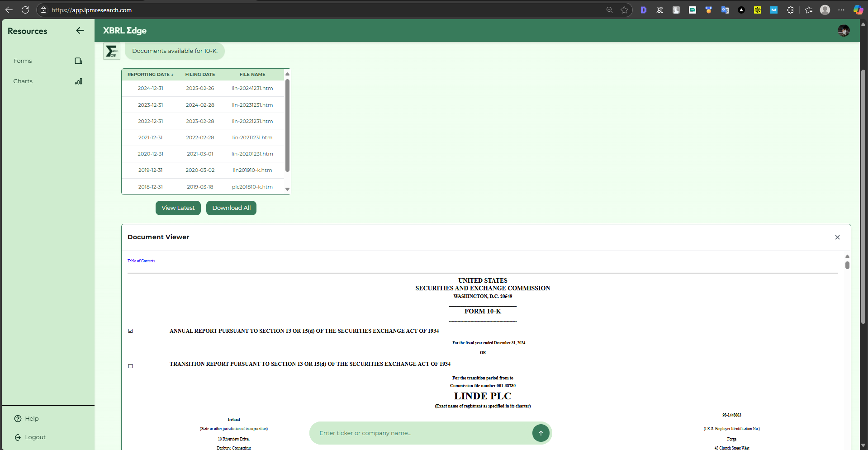The height and width of the screenshot is (450, 868).
Task: Open browser profile account icon
Action: click(825, 10)
